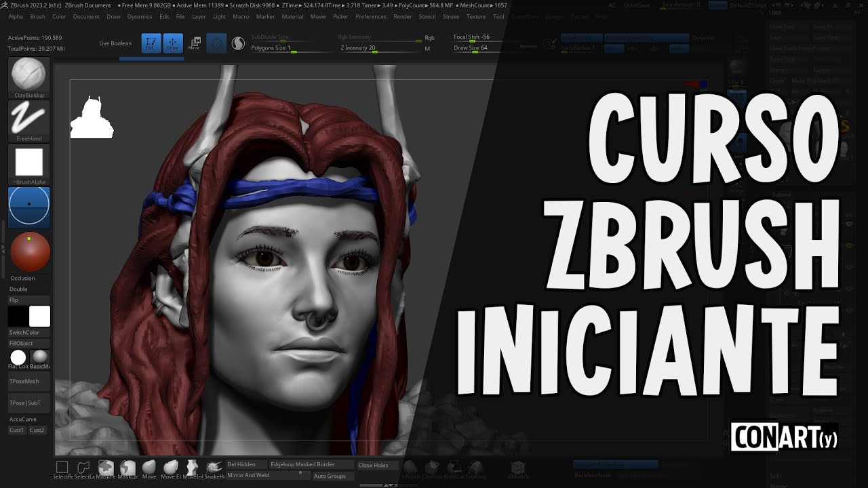Click Mirror And Weld button
This screenshot has height=488, width=868.
point(267,475)
